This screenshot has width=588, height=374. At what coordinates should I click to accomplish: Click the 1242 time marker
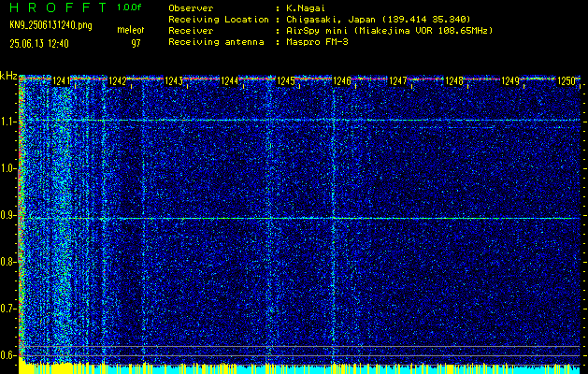(118, 81)
